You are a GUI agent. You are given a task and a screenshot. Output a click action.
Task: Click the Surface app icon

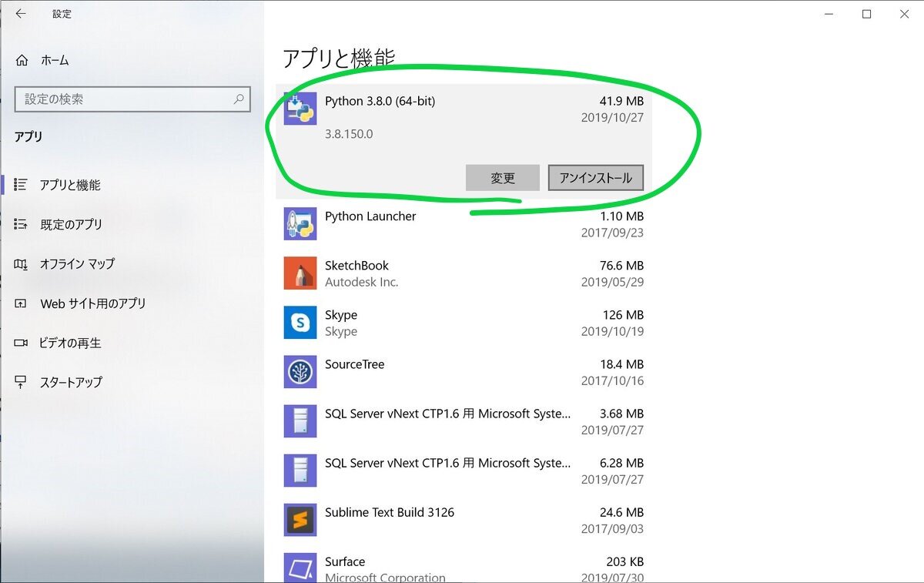[300, 568]
